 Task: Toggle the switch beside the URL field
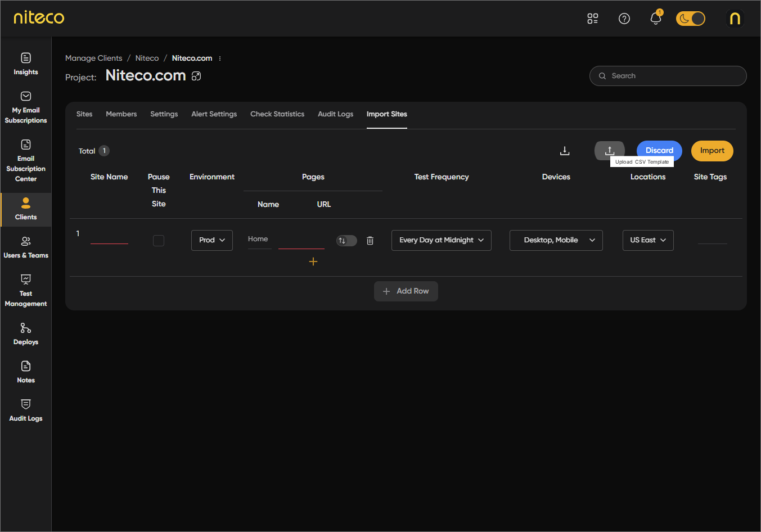(346, 241)
